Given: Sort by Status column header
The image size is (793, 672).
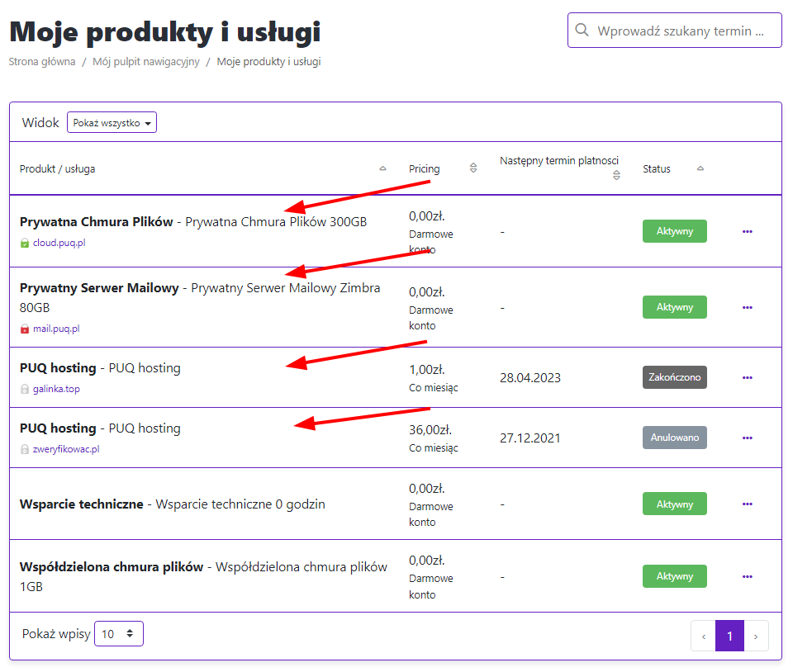Looking at the screenshot, I should (x=657, y=169).
